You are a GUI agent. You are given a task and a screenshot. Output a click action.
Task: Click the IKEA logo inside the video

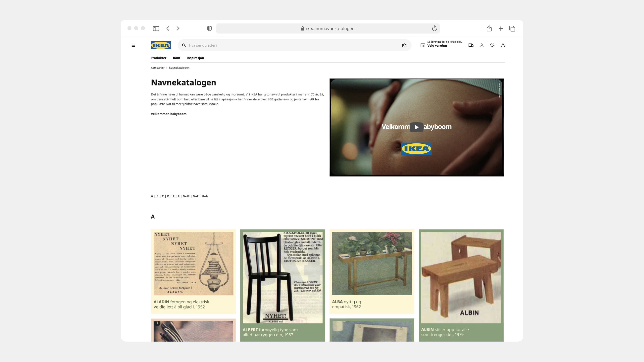coord(416,149)
